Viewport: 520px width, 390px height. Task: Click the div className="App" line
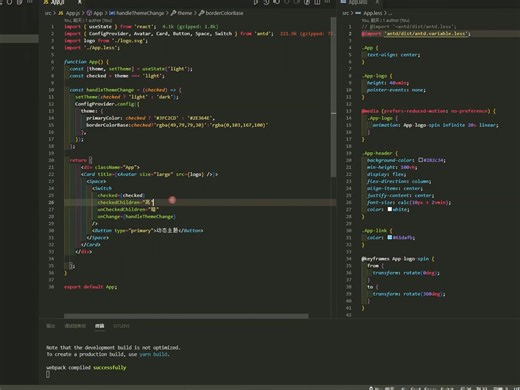click(x=110, y=167)
